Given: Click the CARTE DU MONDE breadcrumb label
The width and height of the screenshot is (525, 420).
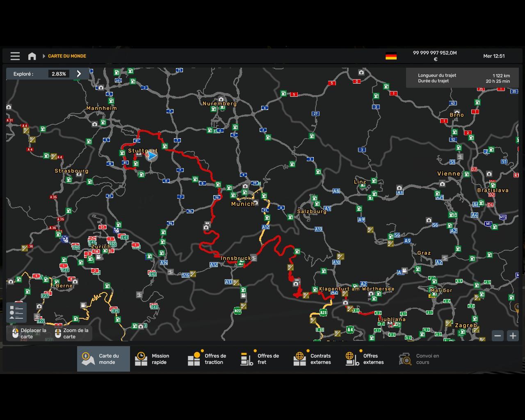Looking at the screenshot, I should coord(67,56).
